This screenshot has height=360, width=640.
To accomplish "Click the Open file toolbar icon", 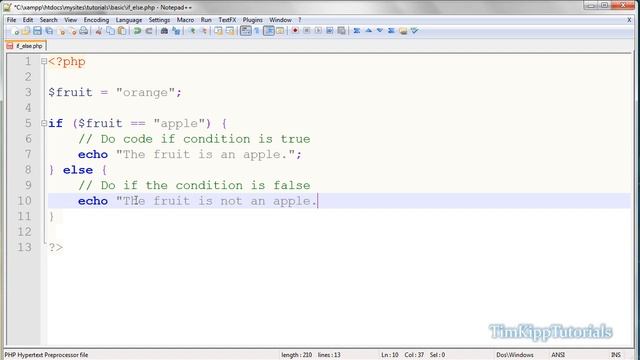I will [x=26, y=31].
